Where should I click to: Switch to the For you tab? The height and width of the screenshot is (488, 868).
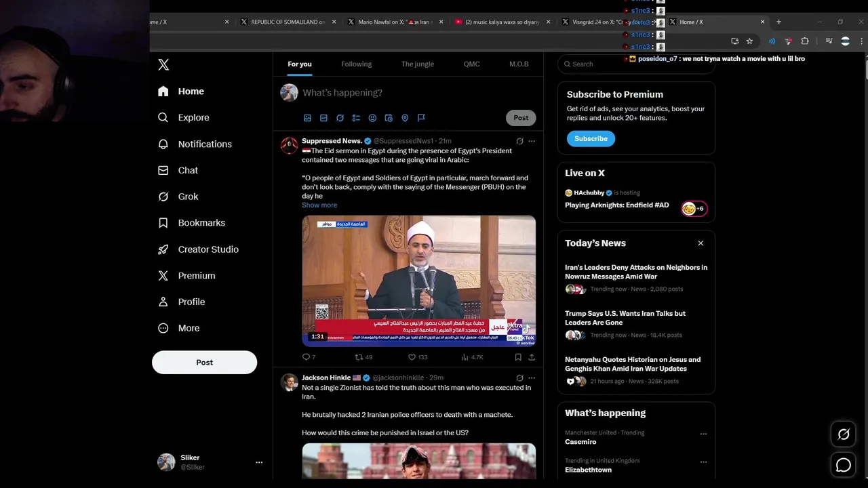(300, 64)
